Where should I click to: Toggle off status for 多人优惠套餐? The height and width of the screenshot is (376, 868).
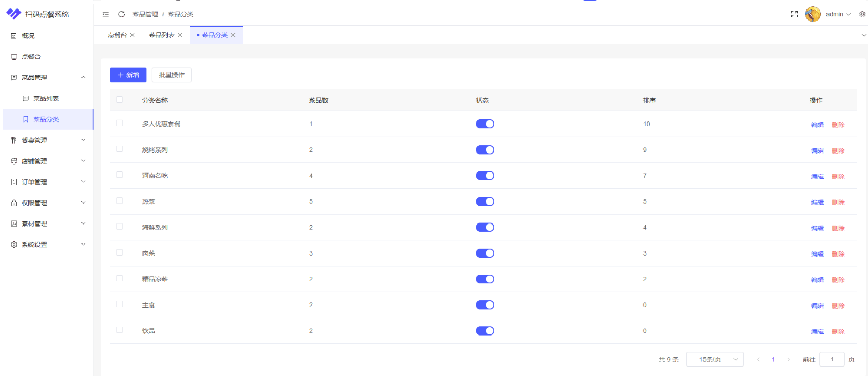pos(485,124)
